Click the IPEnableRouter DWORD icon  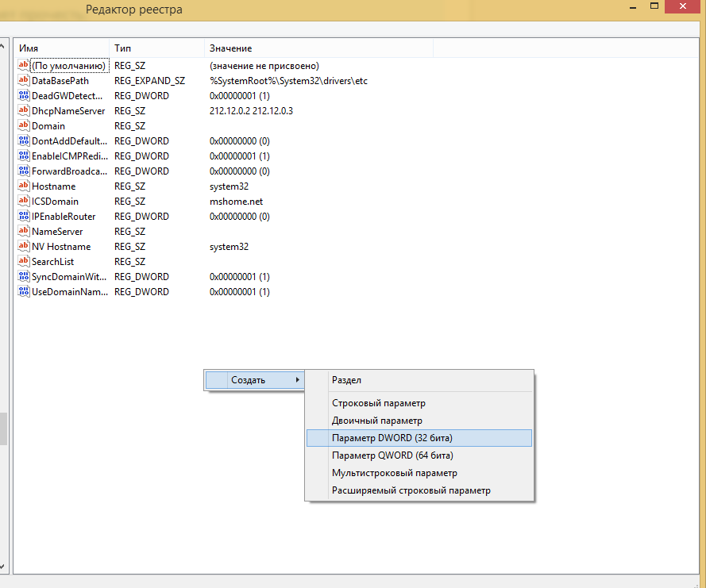[23, 217]
